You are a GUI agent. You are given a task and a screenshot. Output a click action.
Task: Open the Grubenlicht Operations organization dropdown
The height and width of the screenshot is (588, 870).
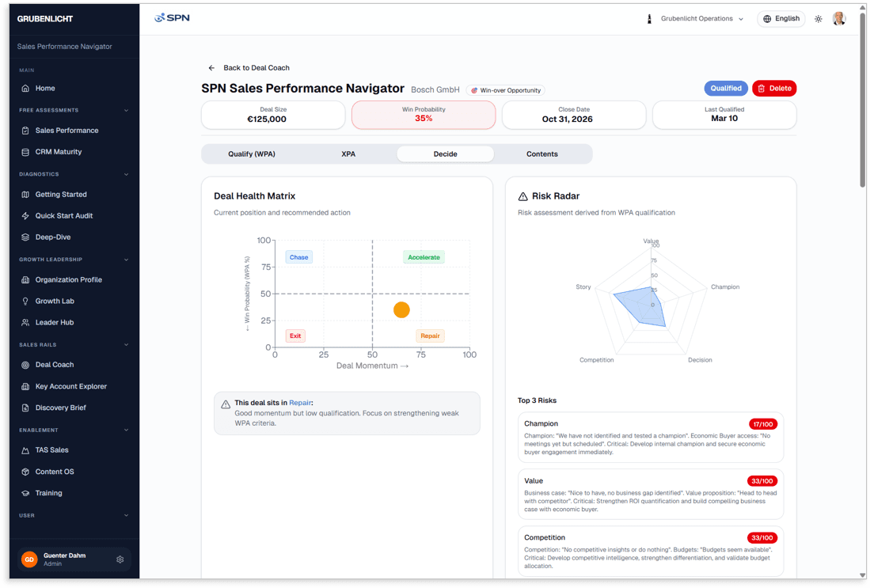(x=697, y=19)
